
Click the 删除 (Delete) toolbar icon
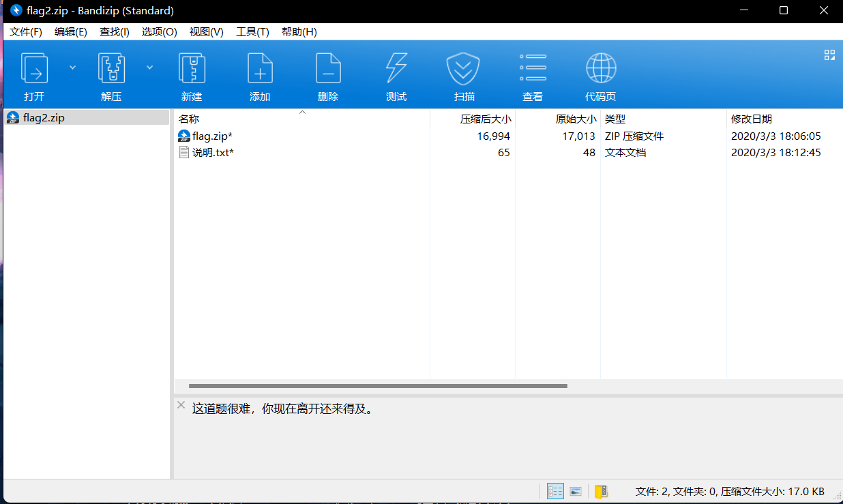coord(328,68)
